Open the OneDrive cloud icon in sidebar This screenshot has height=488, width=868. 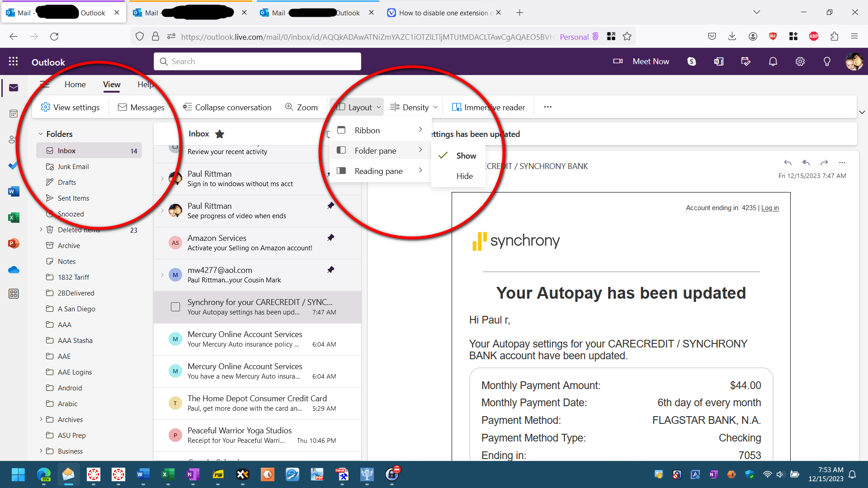coord(14,270)
